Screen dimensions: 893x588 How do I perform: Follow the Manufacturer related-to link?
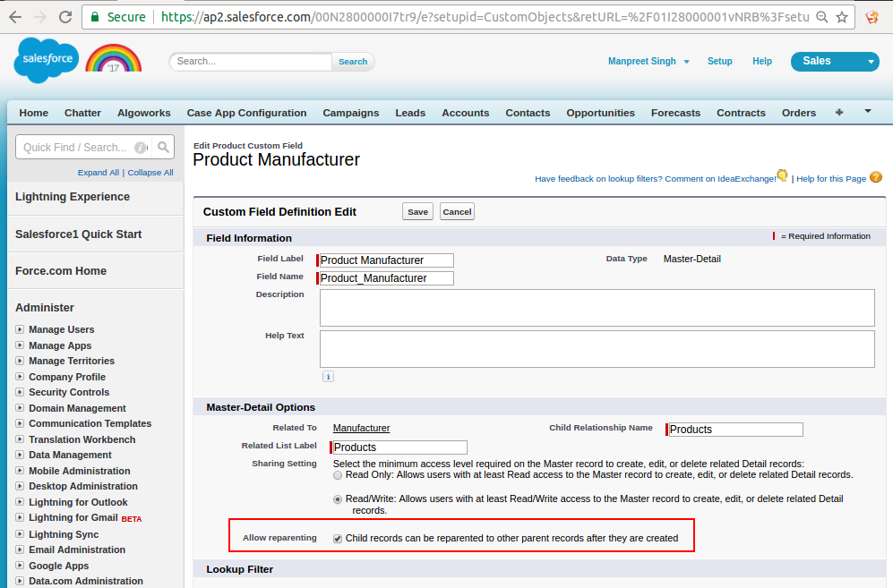click(x=361, y=429)
